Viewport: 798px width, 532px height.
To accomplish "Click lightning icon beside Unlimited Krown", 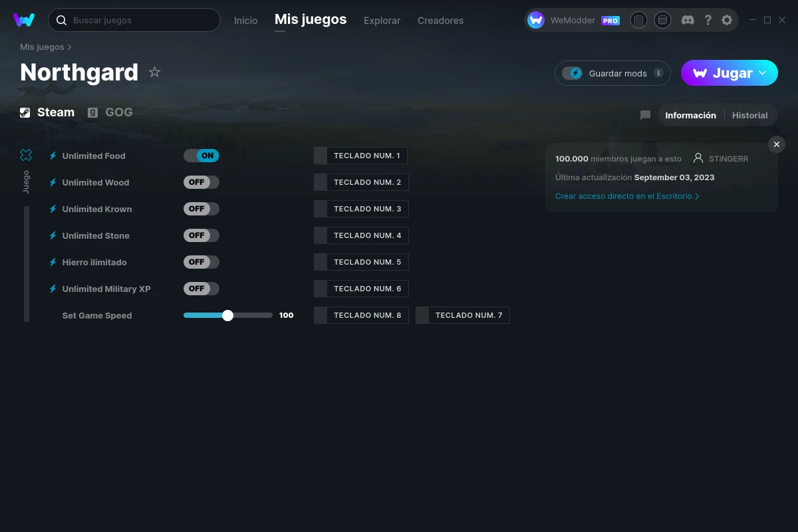I will 53,209.
